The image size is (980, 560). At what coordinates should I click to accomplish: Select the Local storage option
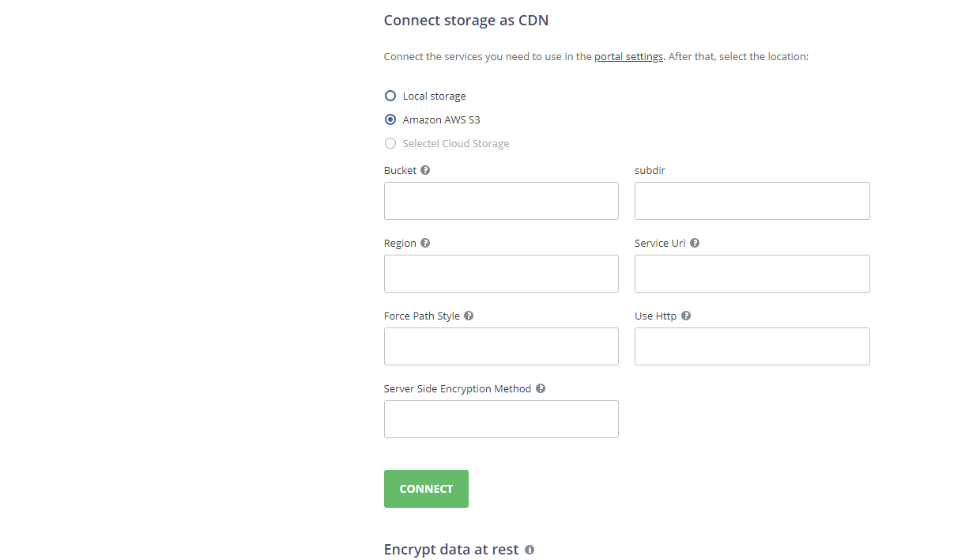point(390,95)
